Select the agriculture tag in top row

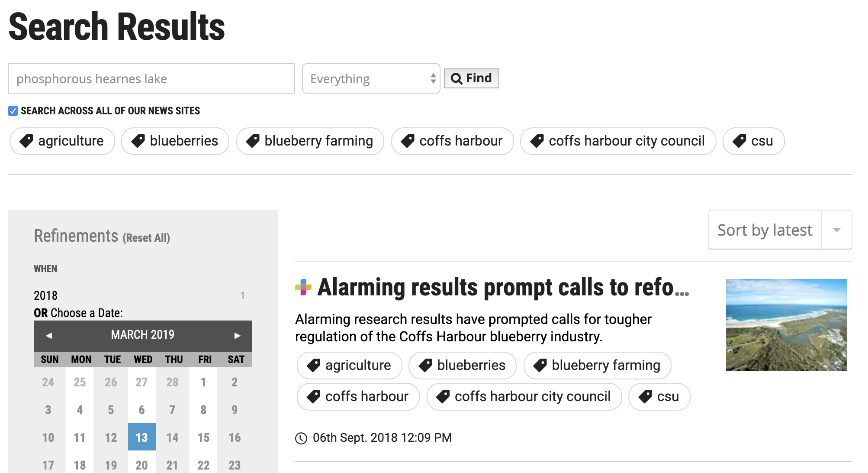pos(62,141)
